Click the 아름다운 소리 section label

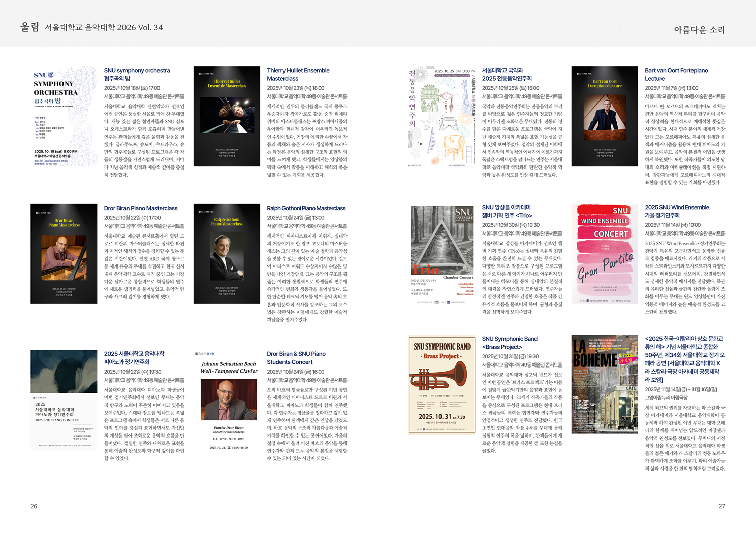click(700, 30)
